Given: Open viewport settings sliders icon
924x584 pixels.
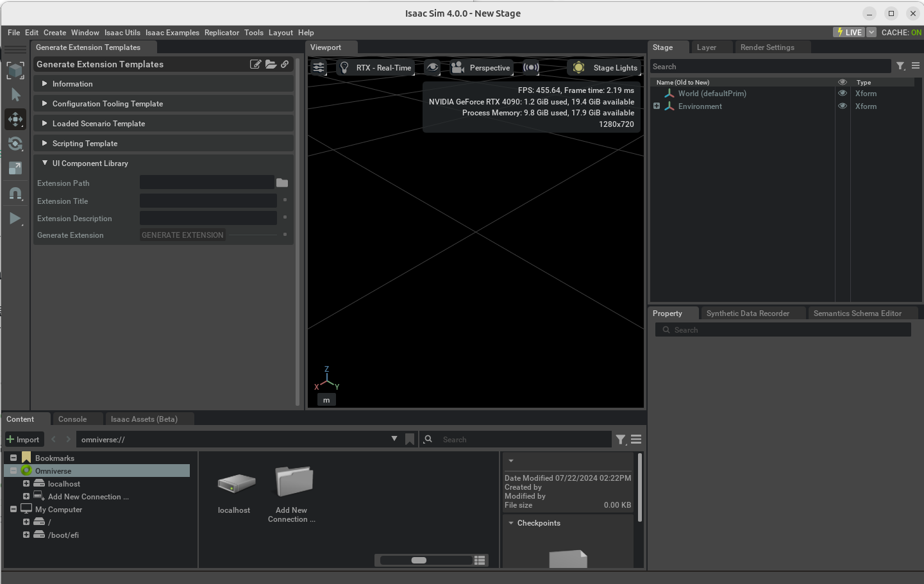Looking at the screenshot, I should [x=319, y=67].
